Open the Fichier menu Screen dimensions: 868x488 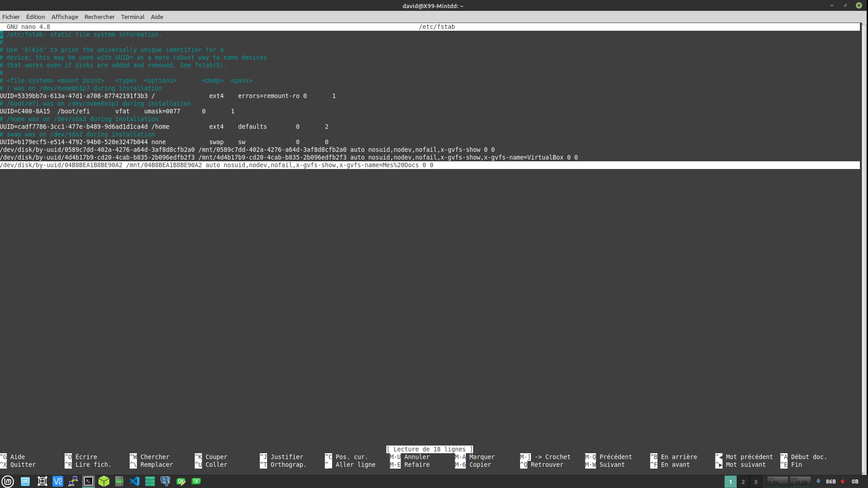pos(11,17)
